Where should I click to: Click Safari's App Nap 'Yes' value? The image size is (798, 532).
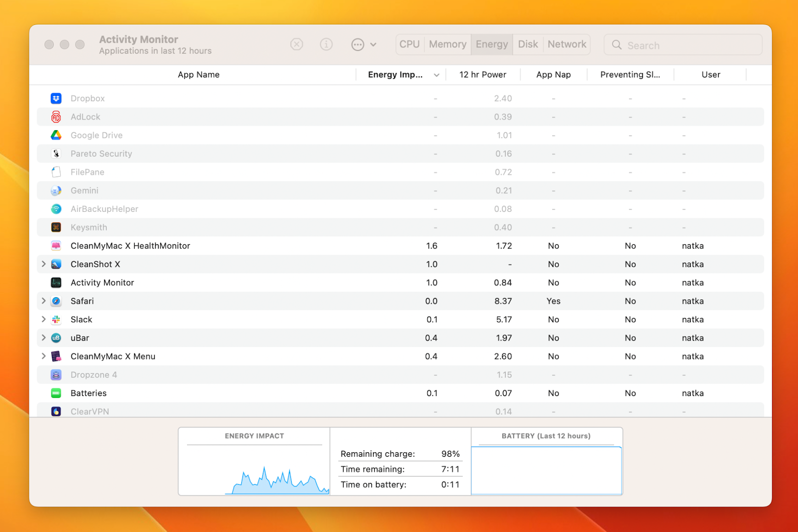click(554, 301)
